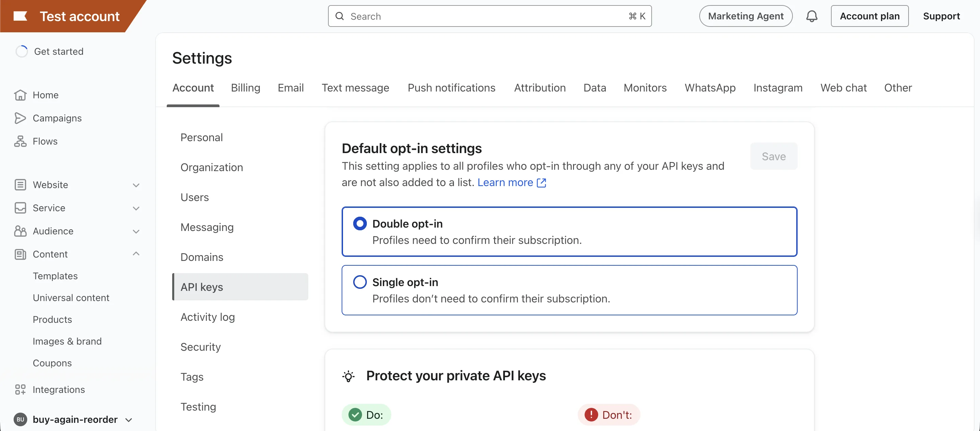Open the Text message tab
The image size is (980, 431).
(355, 88)
